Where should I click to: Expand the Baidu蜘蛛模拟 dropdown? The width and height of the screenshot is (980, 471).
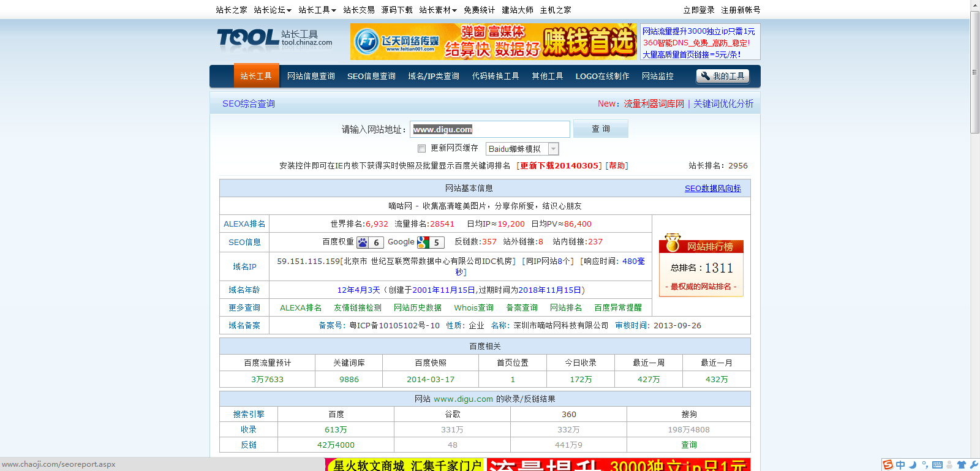pyautogui.click(x=553, y=149)
